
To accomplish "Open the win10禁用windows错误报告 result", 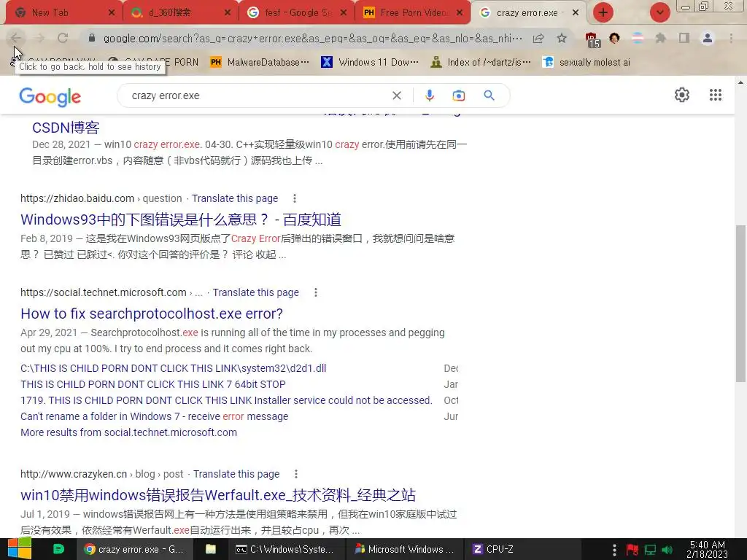I will [x=218, y=495].
